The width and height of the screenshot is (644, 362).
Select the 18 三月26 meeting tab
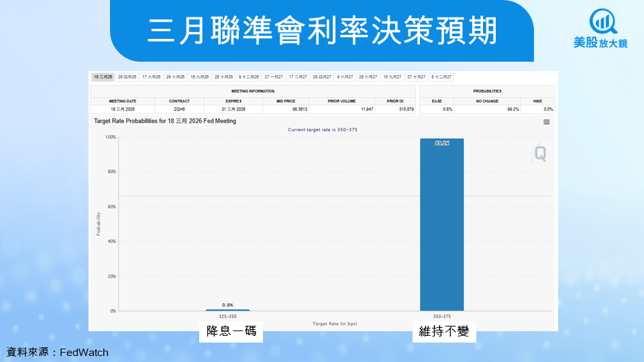(x=103, y=77)
